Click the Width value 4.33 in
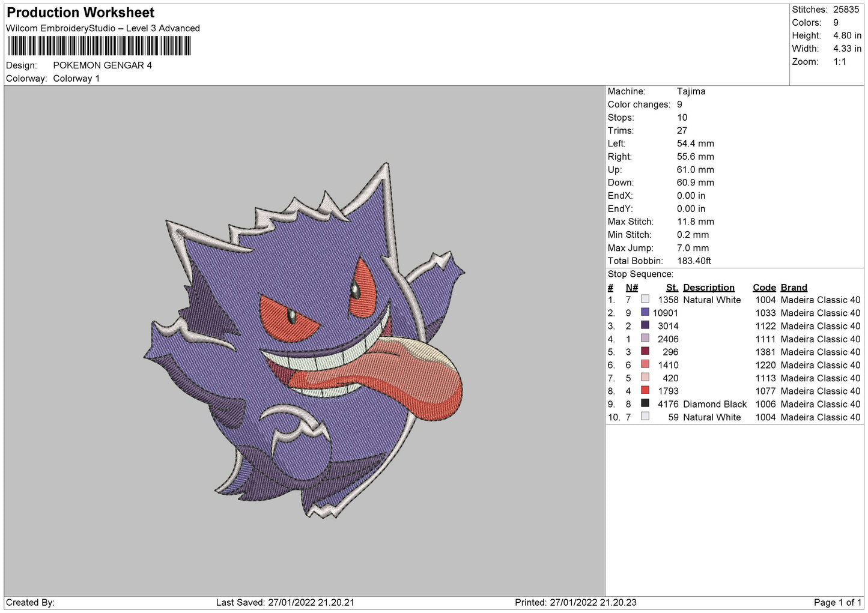868x613 pixels. click(x=847, y=49)
